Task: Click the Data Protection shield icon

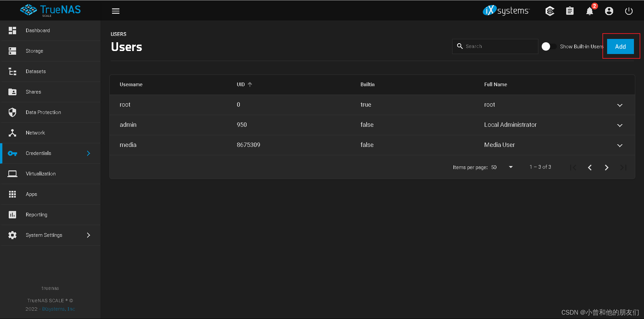Action: click(12, 112)
